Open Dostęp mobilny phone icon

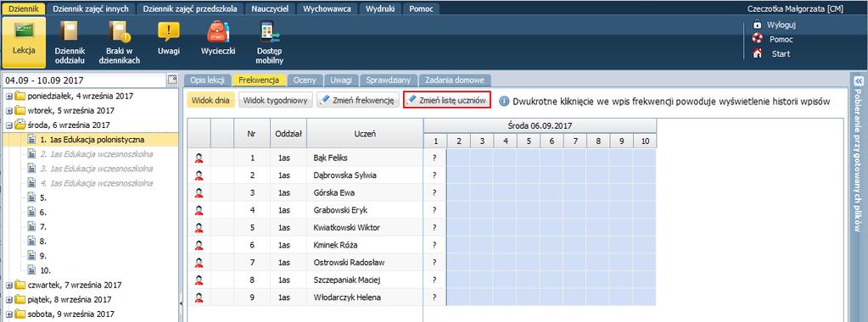point(270,32)
